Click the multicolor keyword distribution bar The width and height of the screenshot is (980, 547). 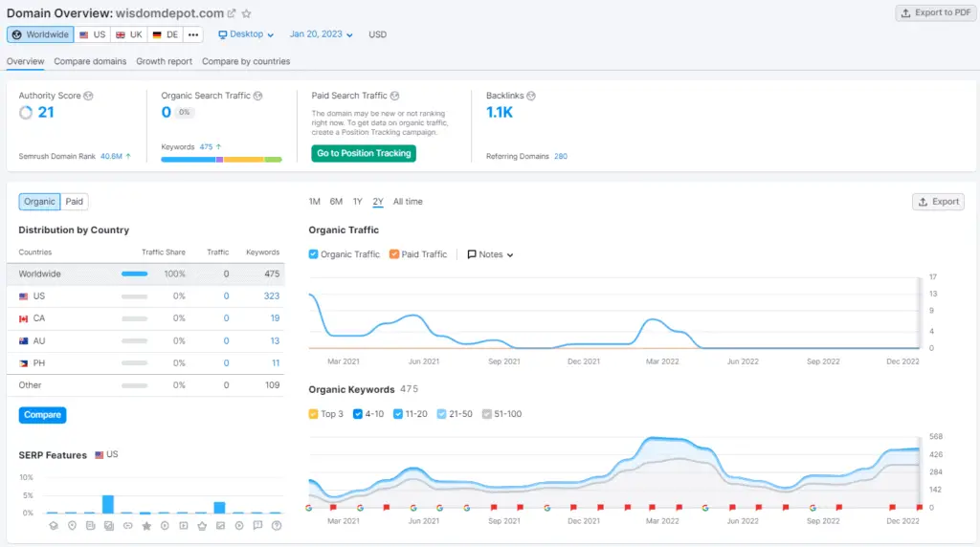(x=221, y=160)
